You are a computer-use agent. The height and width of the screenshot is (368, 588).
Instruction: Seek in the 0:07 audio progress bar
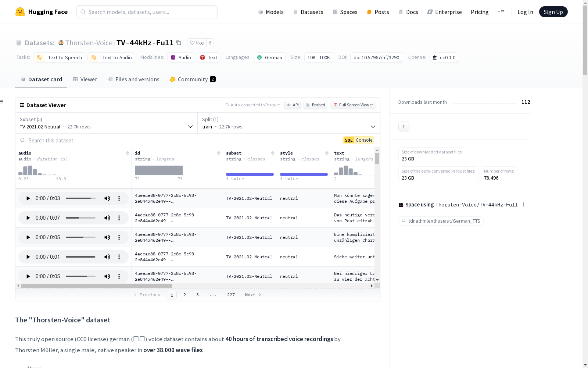click(x=80, y=218)
